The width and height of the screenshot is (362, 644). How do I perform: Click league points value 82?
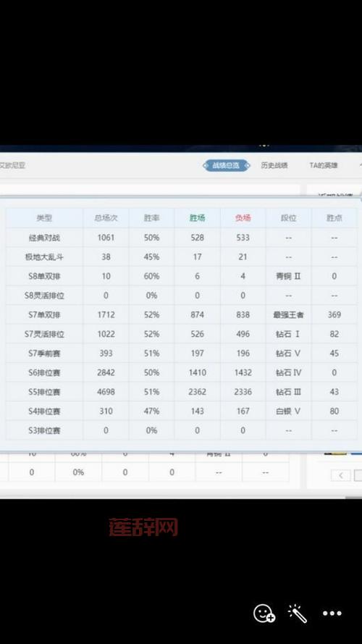pos(334,334)
